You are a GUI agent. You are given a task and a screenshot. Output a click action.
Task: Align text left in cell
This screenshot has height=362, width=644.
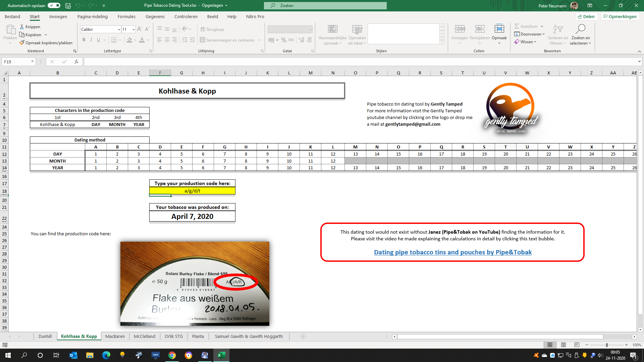(x=160, y=40)
